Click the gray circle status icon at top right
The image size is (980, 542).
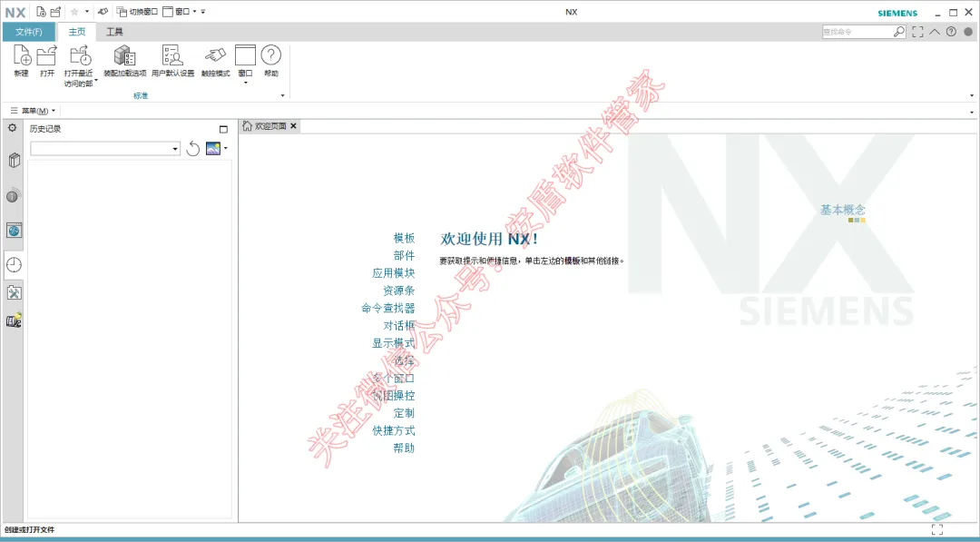pyautogui.click(x=968, y=31)
